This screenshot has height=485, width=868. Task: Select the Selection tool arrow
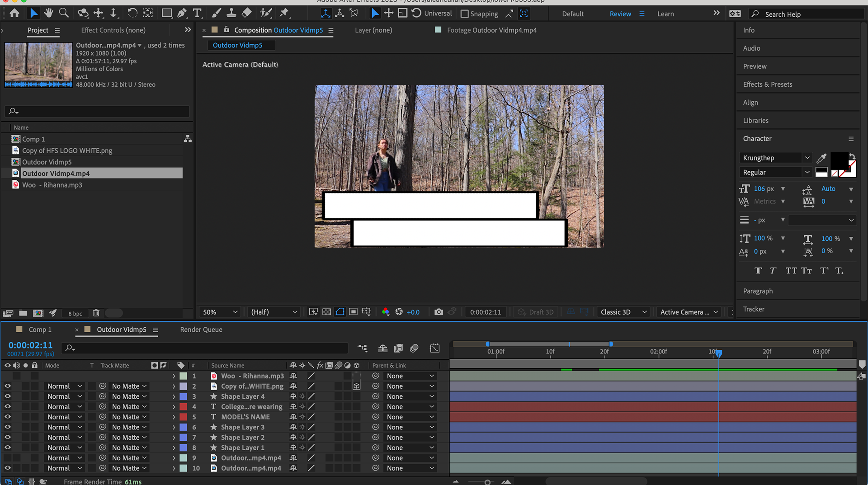(33, 13)
